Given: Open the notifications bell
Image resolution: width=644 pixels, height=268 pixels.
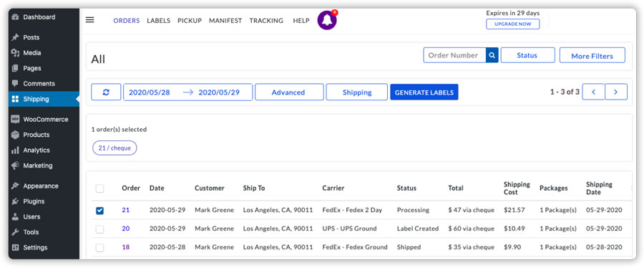Looking at the screenshot, I should click(327, 20).
